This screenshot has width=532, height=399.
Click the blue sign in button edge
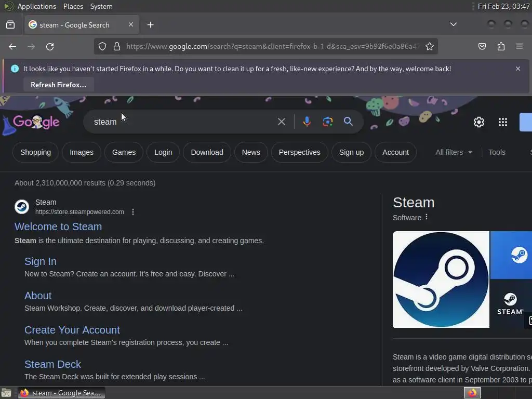526,122
